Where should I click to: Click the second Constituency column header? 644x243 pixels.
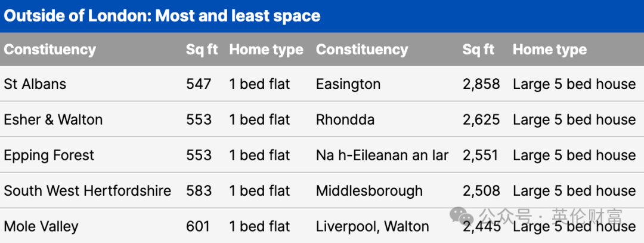click(362, 50)
